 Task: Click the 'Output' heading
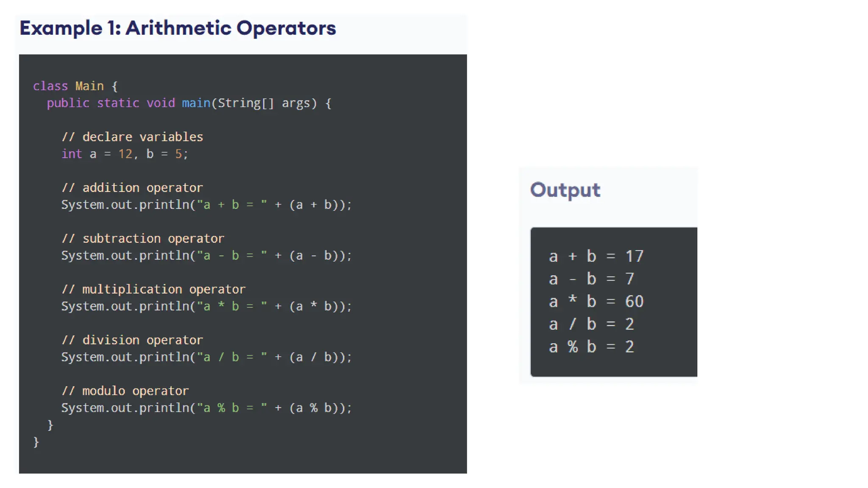pos(565,190)
